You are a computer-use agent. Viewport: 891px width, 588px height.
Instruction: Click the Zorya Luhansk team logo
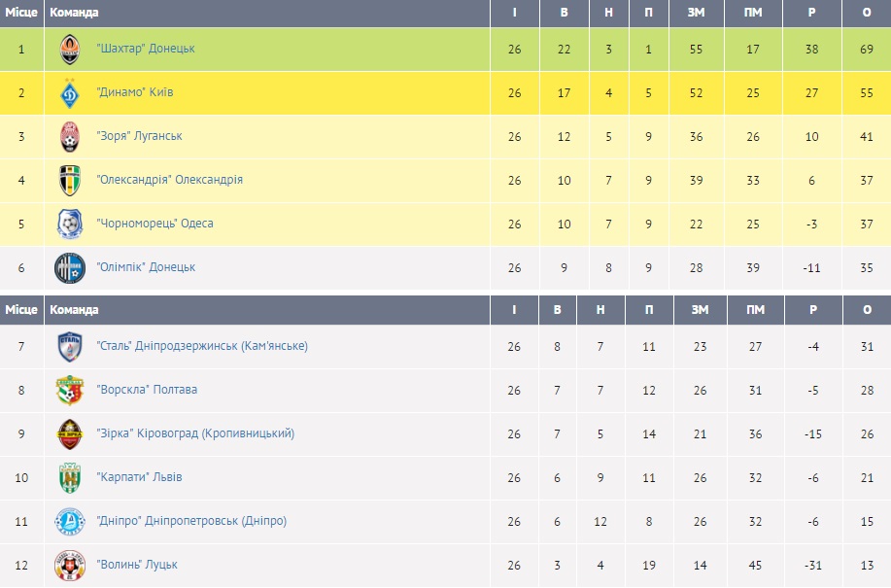click(x=69, y=136)
